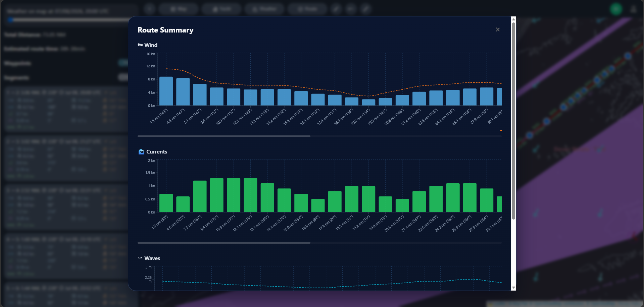Viewport: 644px width, 307px height.
Task: Select the green current bar at 24.2 nm
Action: pos(453,198)
